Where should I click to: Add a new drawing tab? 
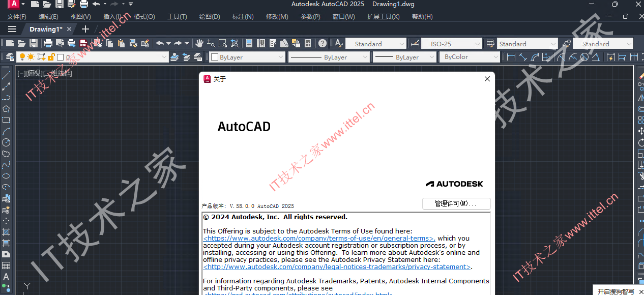point(85,29)
